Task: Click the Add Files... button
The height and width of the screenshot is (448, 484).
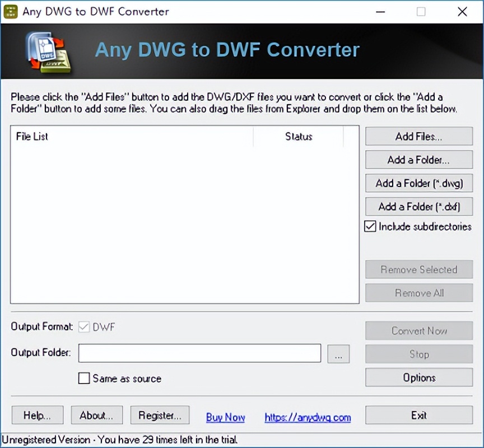Action: click(419, 136)
